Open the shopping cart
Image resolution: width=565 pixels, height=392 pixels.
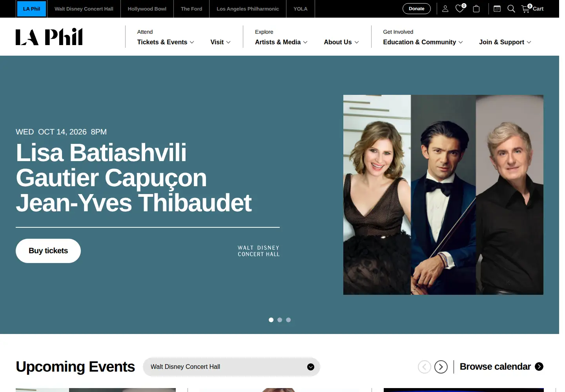coord(532,9)
